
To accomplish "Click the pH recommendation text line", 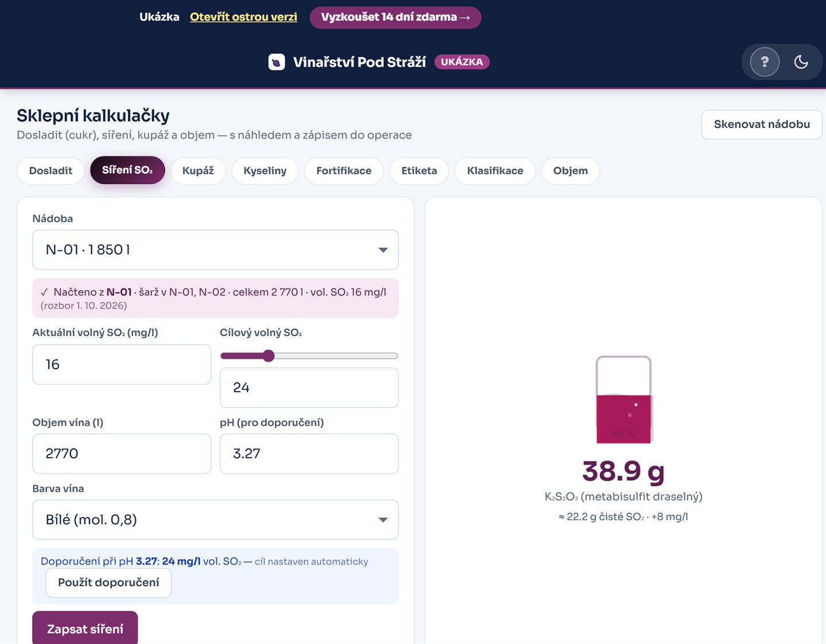I will (204, 561).
